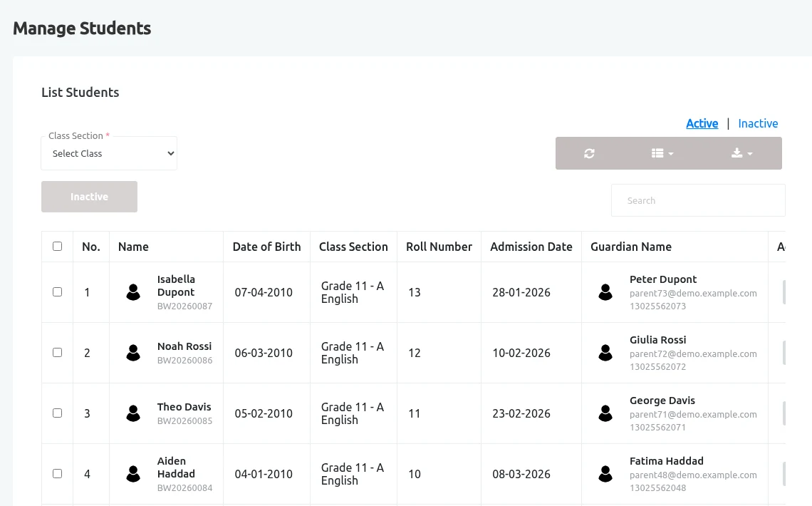The image size is (812, 506).
Task: Switch to the Inactive students tab
Action: 758,123
